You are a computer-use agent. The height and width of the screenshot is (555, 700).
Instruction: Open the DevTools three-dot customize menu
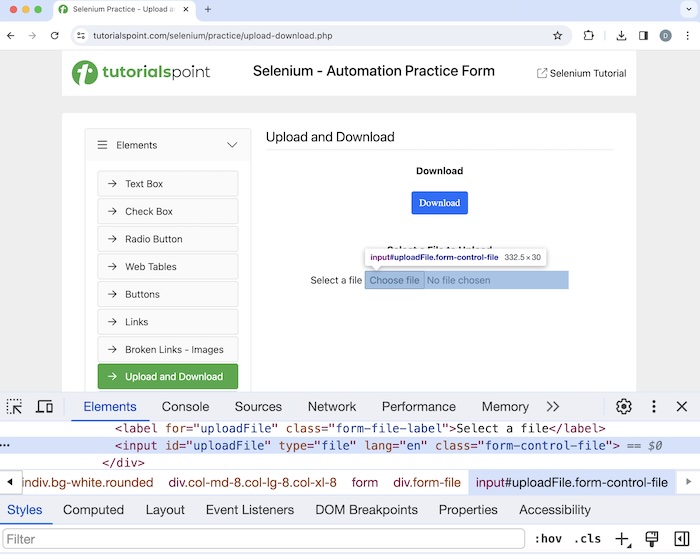[654, 407]
